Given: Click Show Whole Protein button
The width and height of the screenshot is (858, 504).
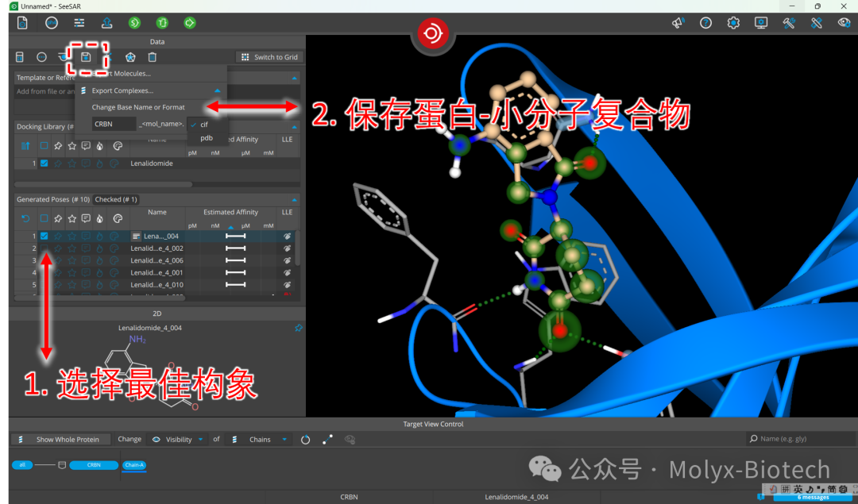Looking at the screenshot, I should pyautogui.click(x=61, y=440).
